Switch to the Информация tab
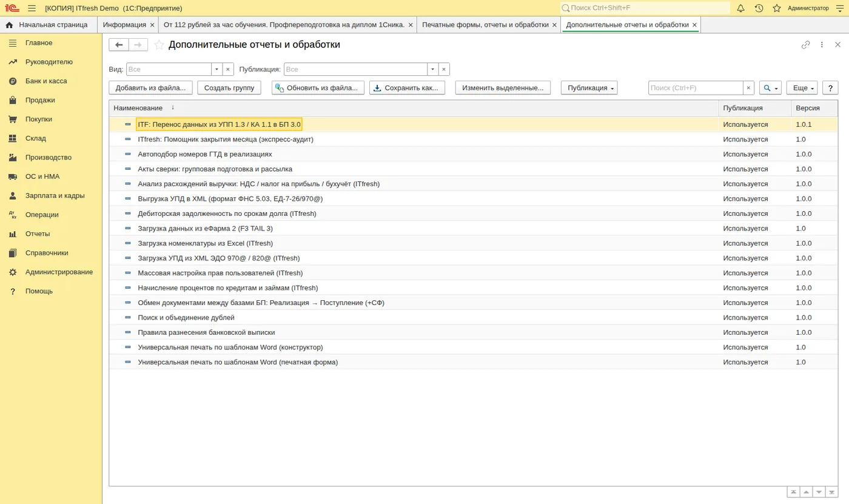The width and height of the screenshot is (849, 504). click(x=124, y=25)
